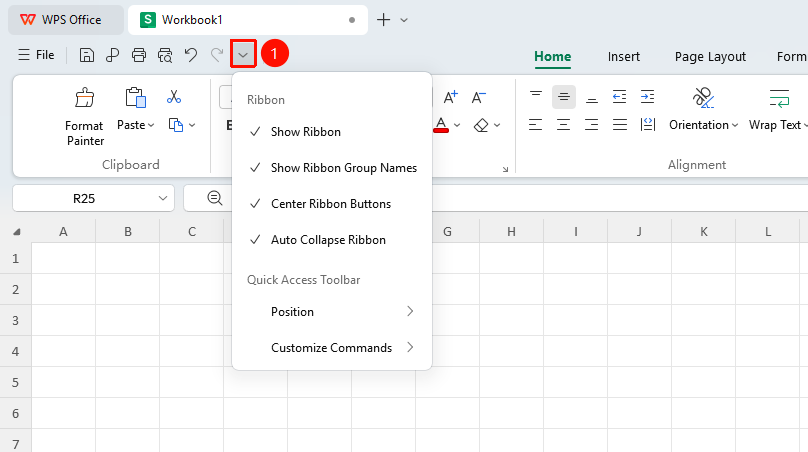Click the Justify icon

click(620, 124)
